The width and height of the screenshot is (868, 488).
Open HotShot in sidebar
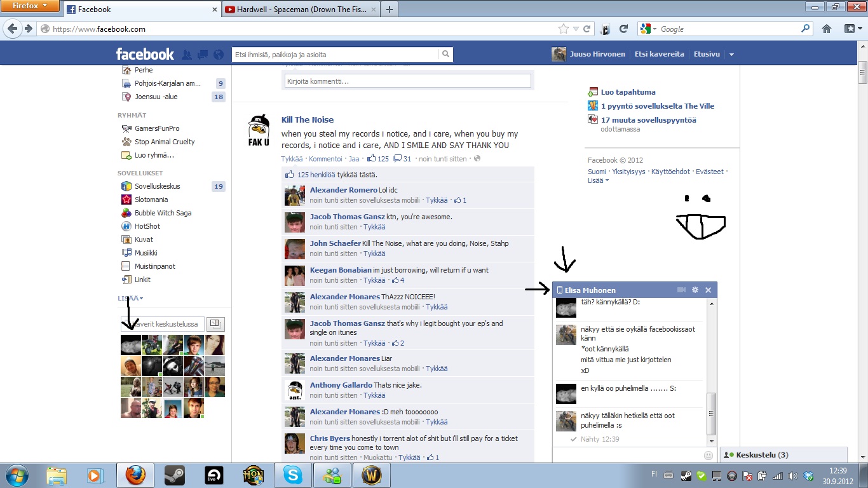tap(147, 226)
